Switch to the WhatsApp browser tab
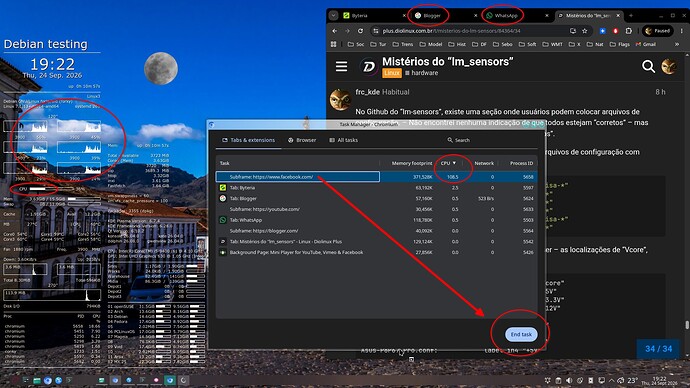This screenshot has height=388, width=690. point(517,15)
